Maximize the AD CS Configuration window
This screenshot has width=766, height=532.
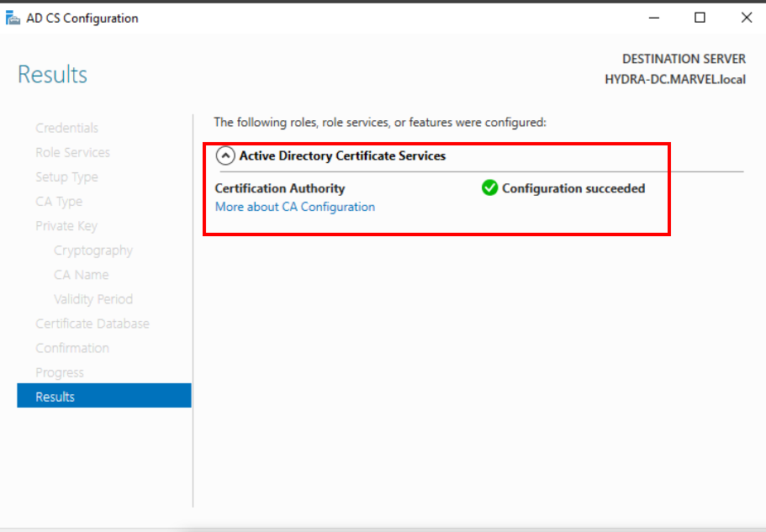pos(700,18)
